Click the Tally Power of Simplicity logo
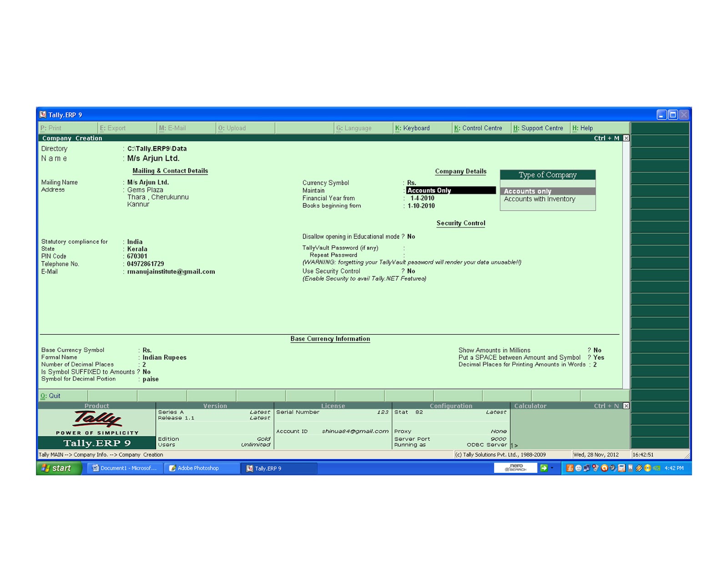The image size is (728, 582). tap(97, 423)
